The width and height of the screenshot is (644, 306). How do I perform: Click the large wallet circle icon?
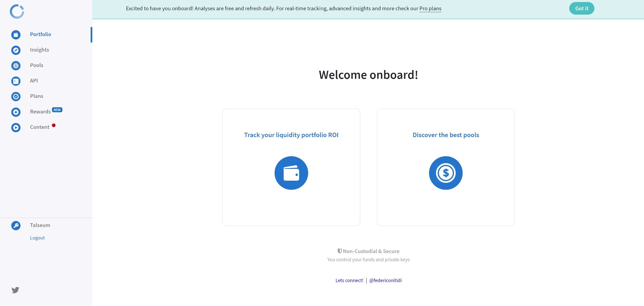coord(291,173)
